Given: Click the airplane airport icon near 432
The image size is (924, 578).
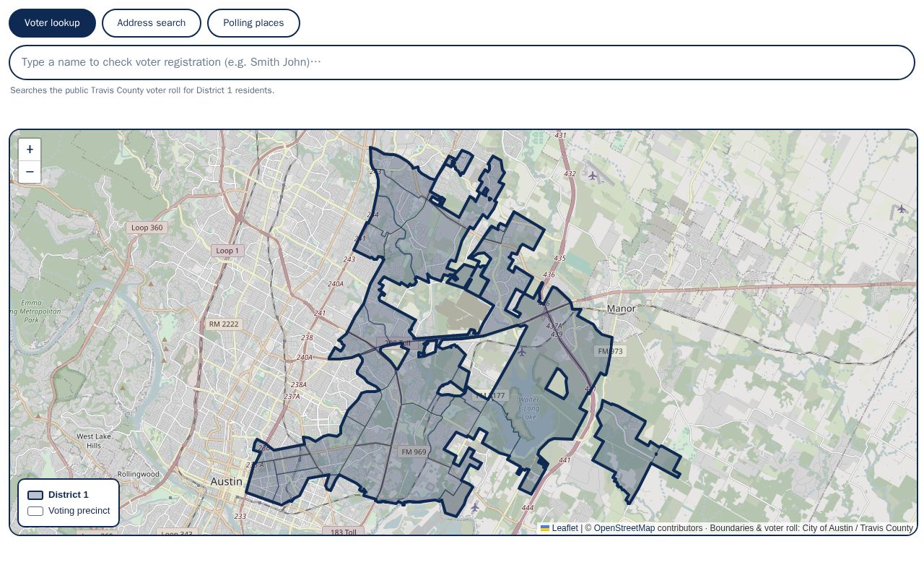Looking at the screenshot, I should click(593, 176).
